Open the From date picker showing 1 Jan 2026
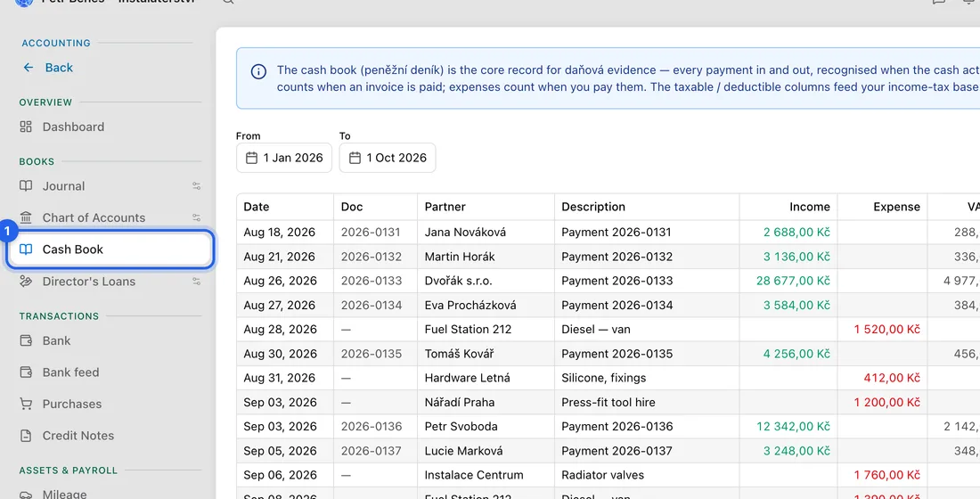Image resolution: width=980 pixels, height=499 pixels. 283,158
